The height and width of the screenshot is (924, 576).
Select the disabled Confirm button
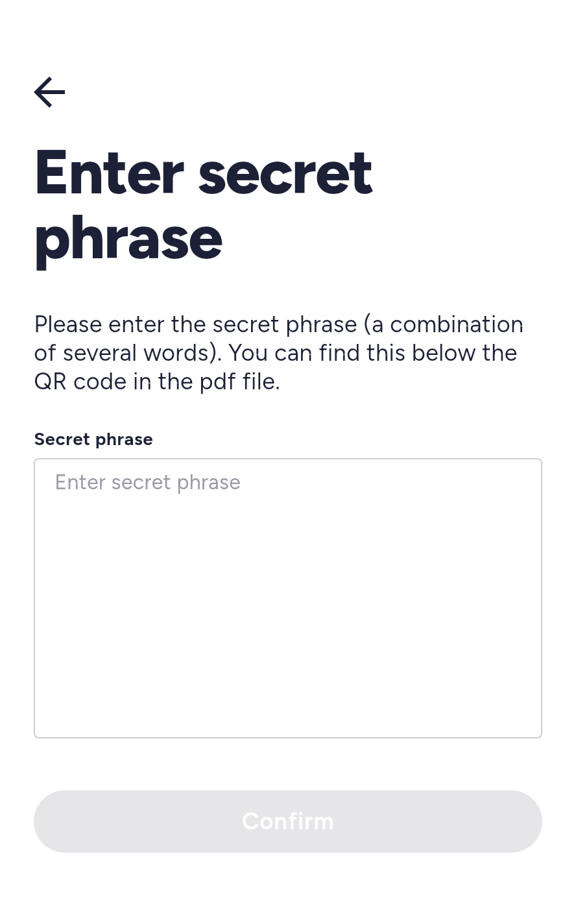coord(288,821)
